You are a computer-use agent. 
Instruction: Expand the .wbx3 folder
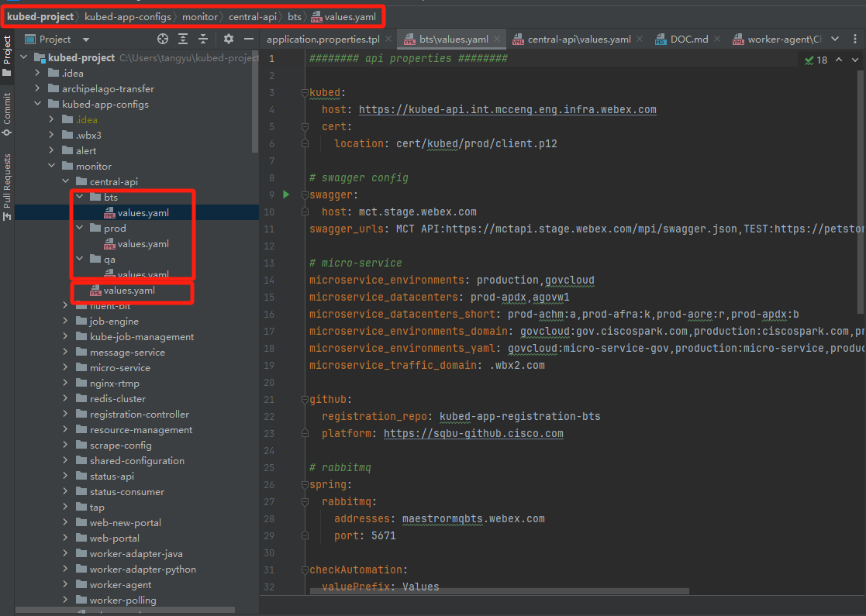tap(51, 135)
